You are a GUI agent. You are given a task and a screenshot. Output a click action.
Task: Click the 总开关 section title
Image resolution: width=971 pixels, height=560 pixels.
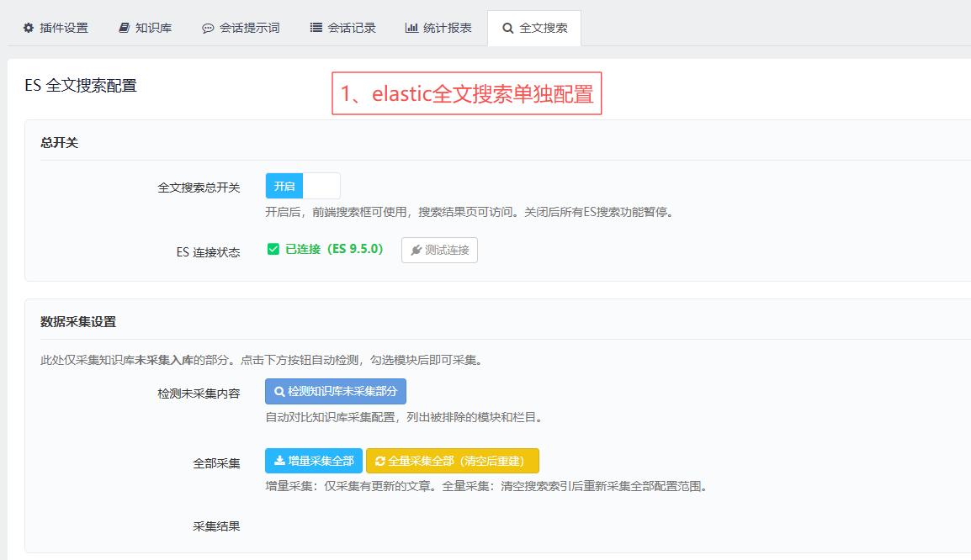point(60,143)
